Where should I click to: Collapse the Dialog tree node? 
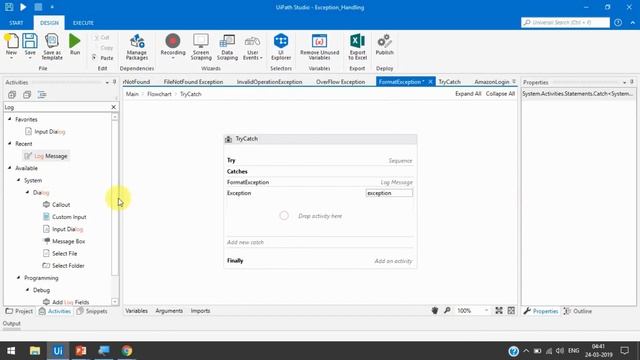28,192
